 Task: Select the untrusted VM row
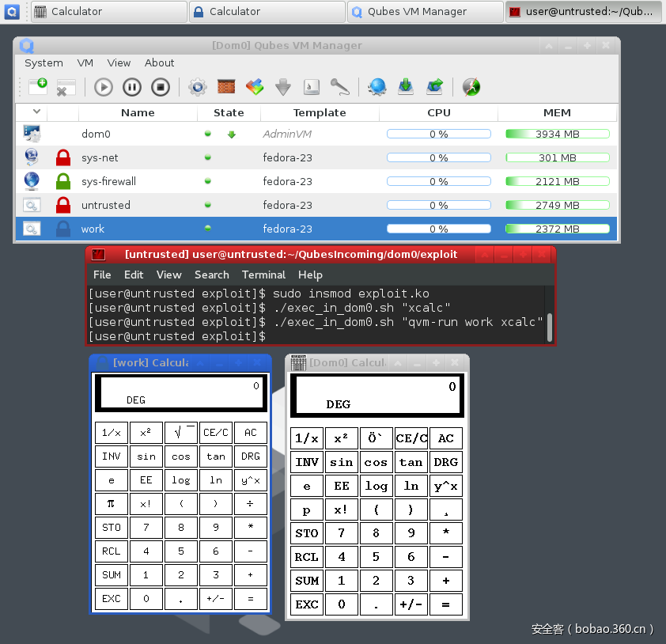click(105, 205)
